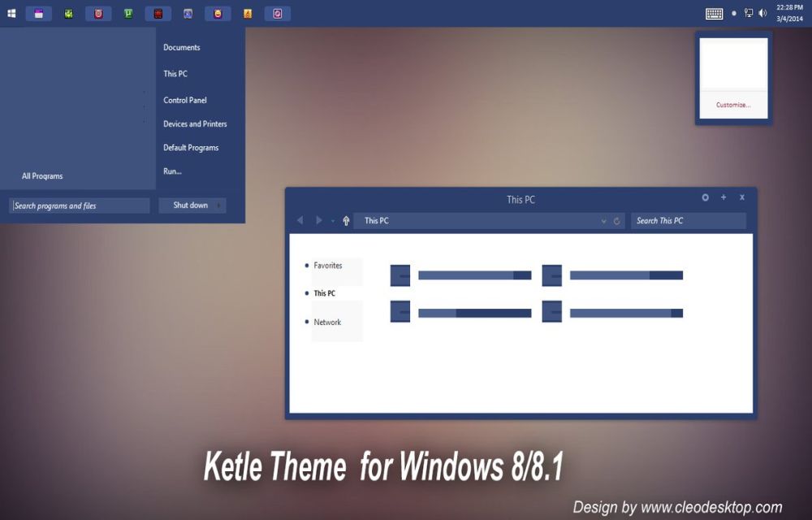Minimize This PC using the circle button
Image resolution: width=812 pixels, height=520 pixels.
coord(706,197)
